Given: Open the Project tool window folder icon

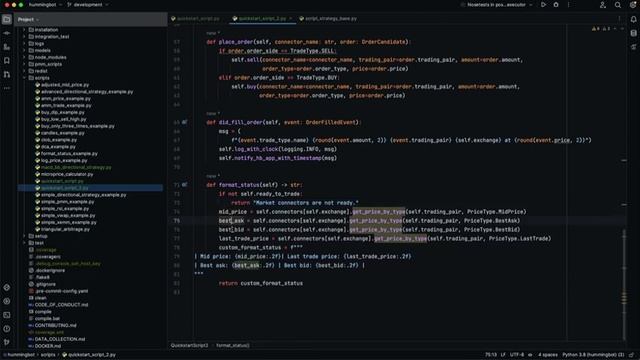Looking at the screenshot, I should 7,19.
